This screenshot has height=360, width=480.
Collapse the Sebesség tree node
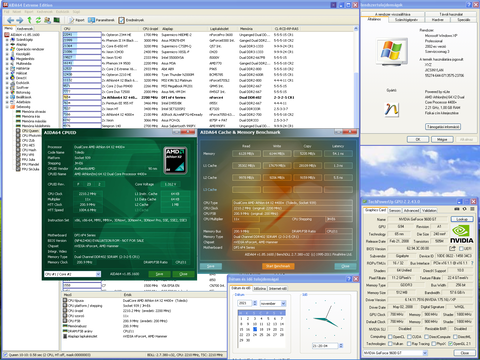7,107
